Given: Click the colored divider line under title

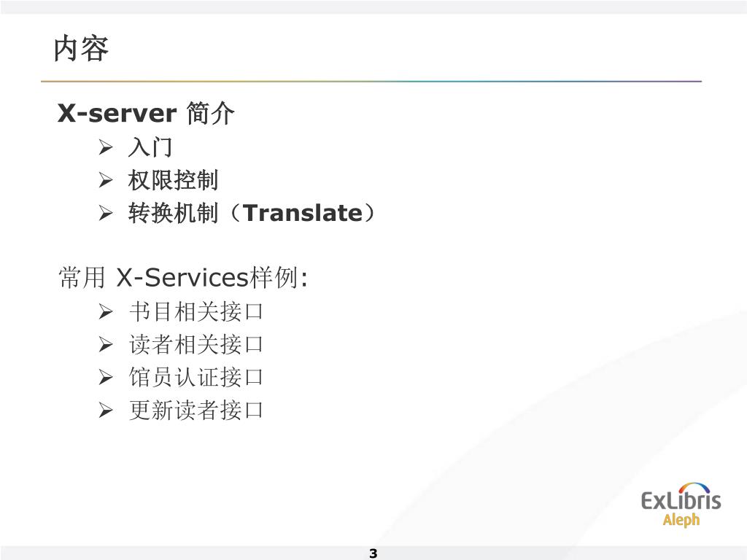Looking at the screenshot, I should (x=371, y=82).
